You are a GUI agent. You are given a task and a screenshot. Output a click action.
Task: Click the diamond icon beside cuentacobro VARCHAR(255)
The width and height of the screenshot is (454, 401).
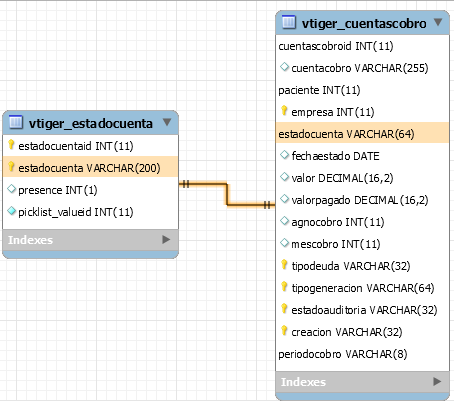coord(284,67)
